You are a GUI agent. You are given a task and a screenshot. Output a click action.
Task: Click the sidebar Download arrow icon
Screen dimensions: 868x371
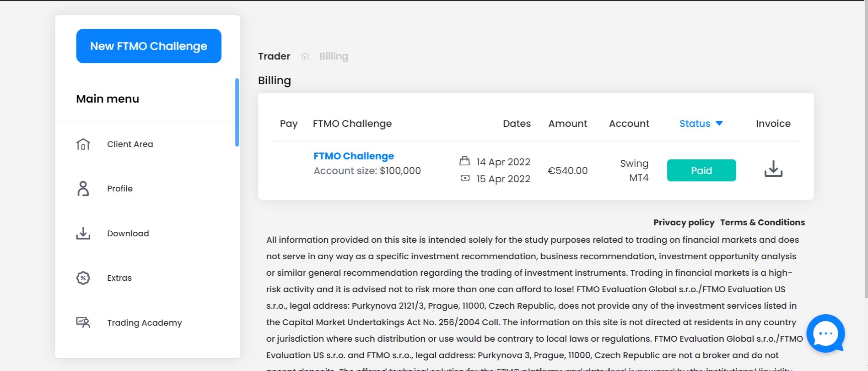[x=83, y=233]
